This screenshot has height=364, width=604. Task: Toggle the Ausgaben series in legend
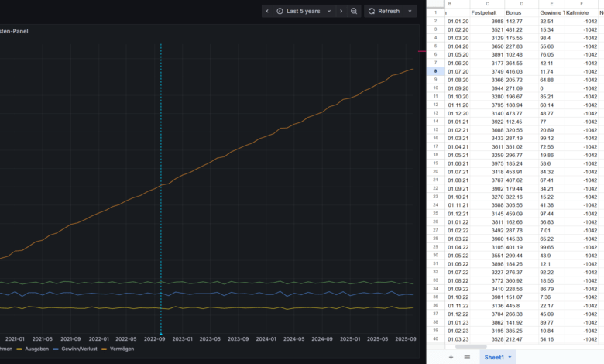tap(36, 349)
